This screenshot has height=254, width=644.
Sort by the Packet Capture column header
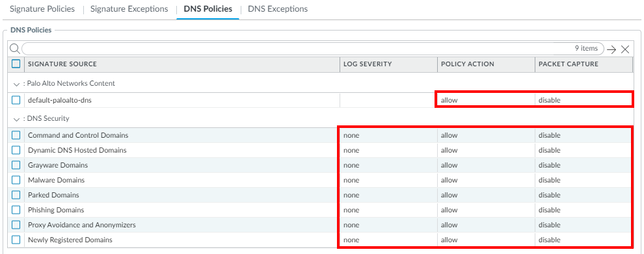click(584, 64)
